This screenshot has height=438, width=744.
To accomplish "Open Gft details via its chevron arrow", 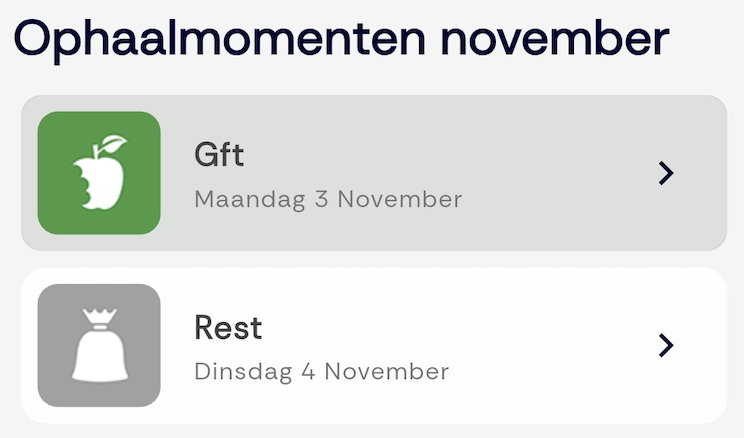I will click(x=666, y=173).
